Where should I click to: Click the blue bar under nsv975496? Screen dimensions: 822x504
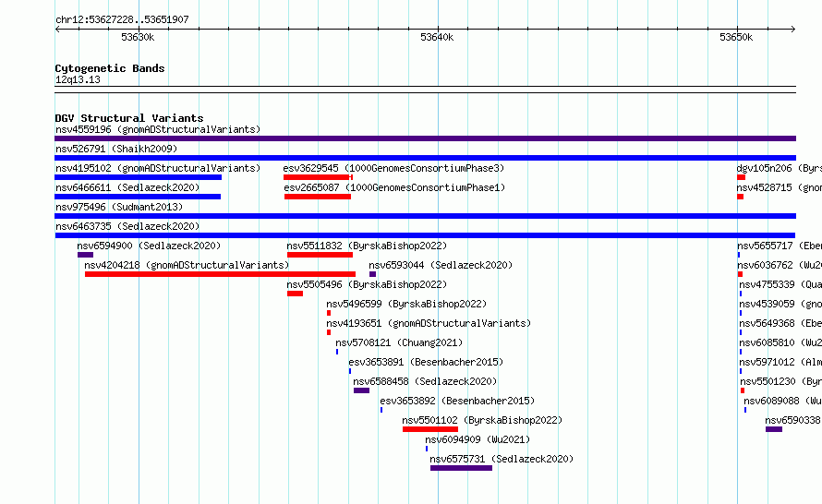coord(425,216)
